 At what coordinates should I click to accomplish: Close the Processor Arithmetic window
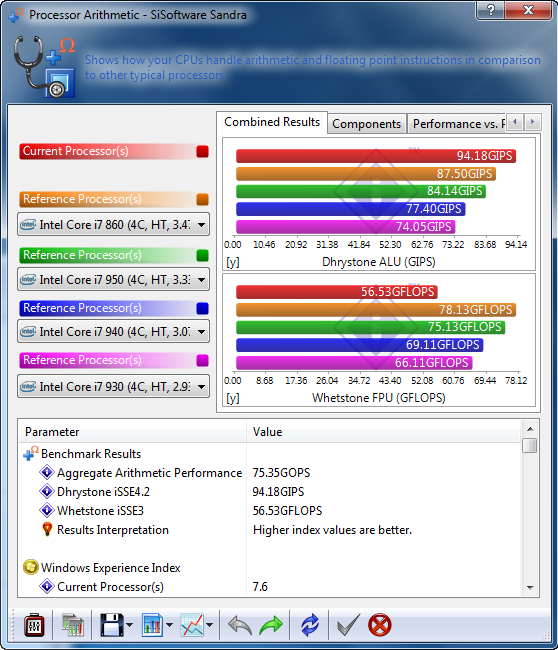(x=529, y=10)
